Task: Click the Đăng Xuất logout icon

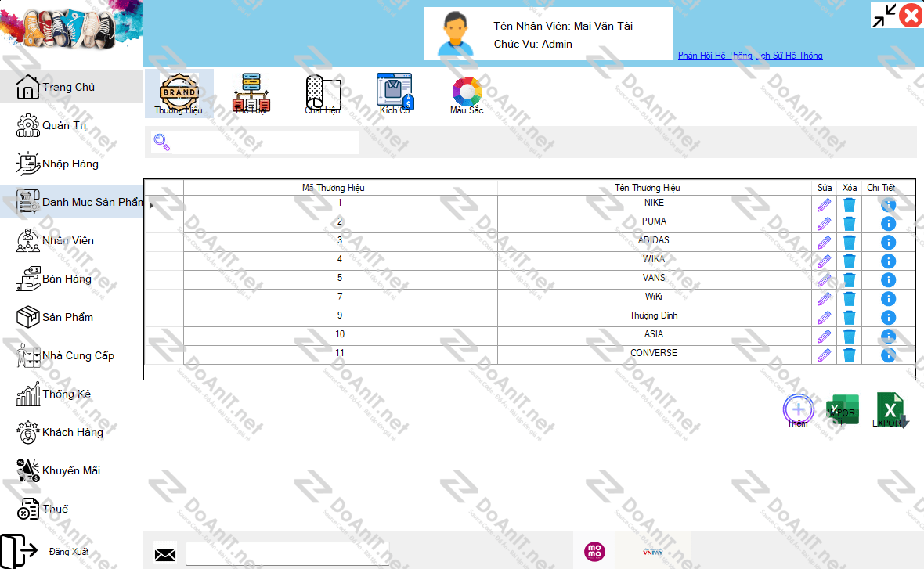Action: 18,551
